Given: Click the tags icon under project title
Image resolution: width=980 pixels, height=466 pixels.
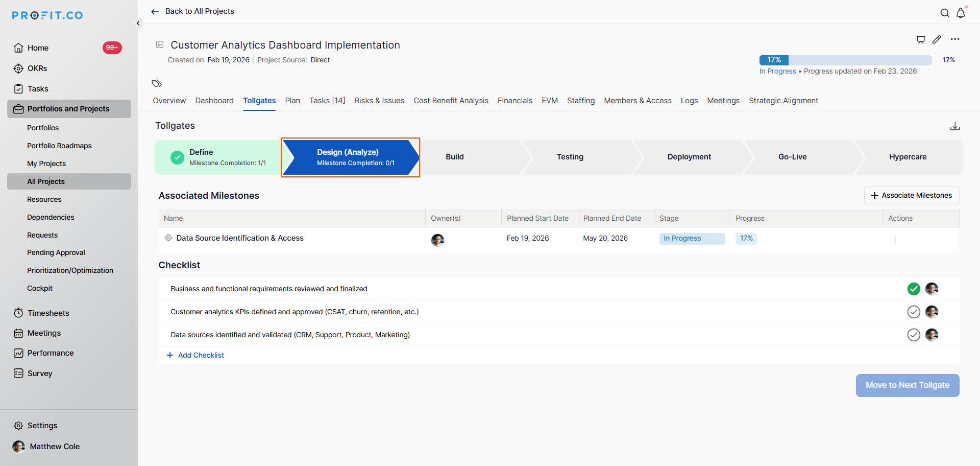Looking at the screenshot, I should pos(157,83).
